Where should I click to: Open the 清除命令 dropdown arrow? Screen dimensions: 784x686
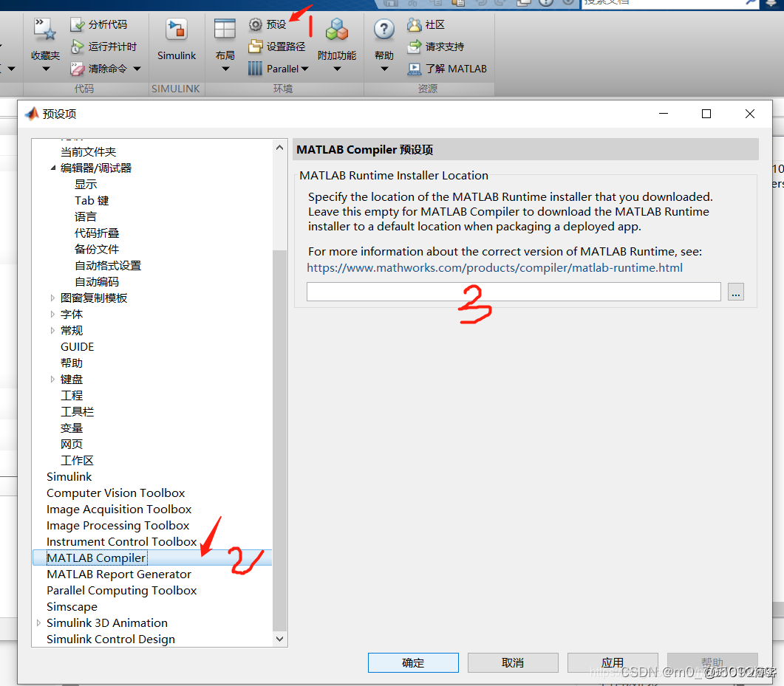point(137,68)
